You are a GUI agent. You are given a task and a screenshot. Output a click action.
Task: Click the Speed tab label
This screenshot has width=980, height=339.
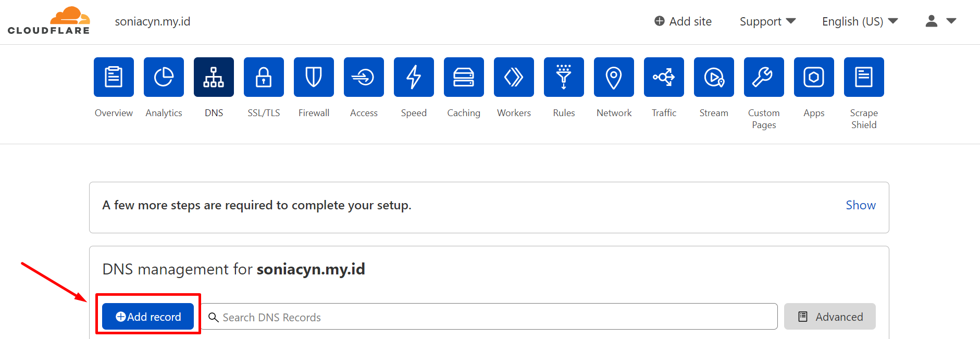(x=414, y=113)
